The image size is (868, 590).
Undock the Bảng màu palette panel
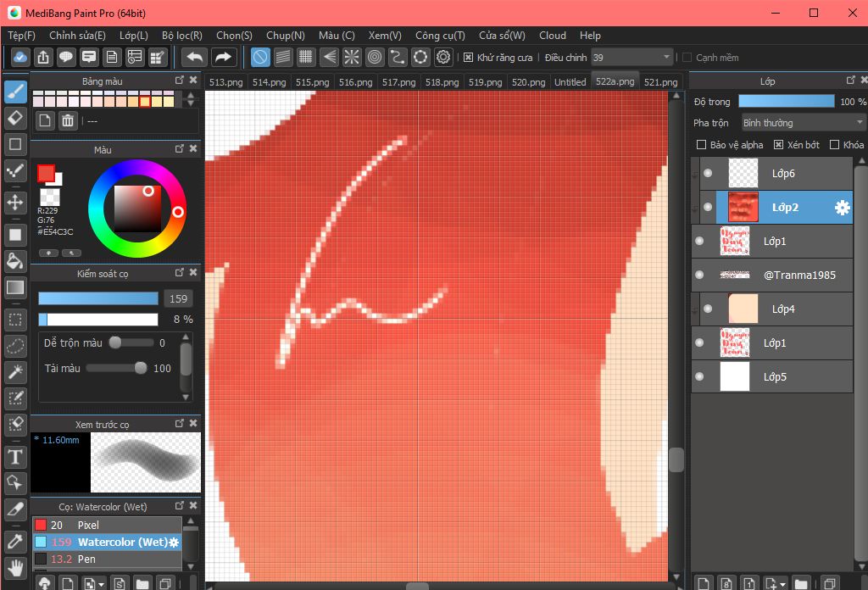click(x=180, y=81)
